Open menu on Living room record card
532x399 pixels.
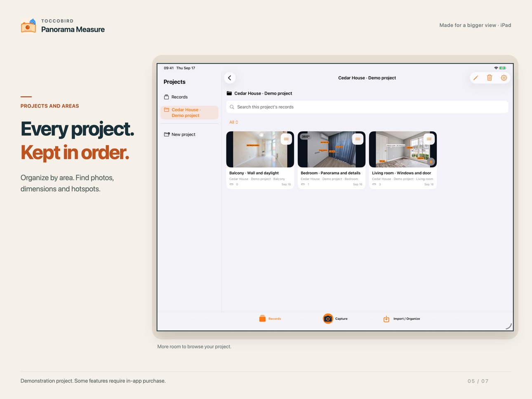point(429,139)
